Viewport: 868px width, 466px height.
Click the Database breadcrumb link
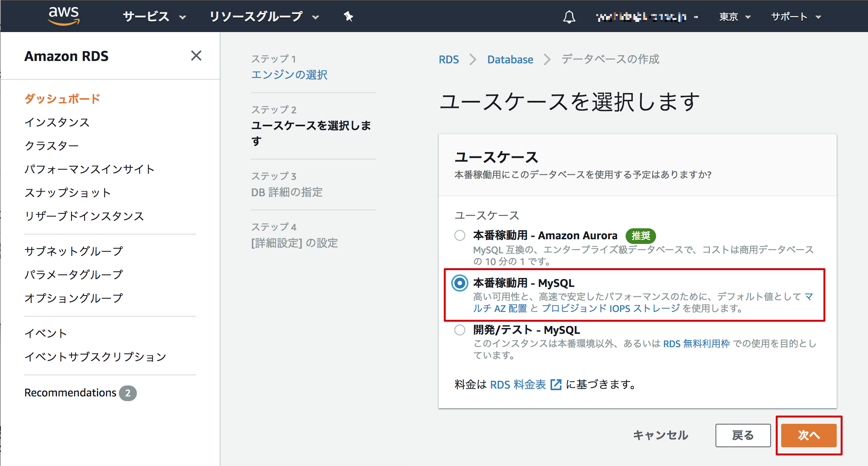click(x=510, y=59)
